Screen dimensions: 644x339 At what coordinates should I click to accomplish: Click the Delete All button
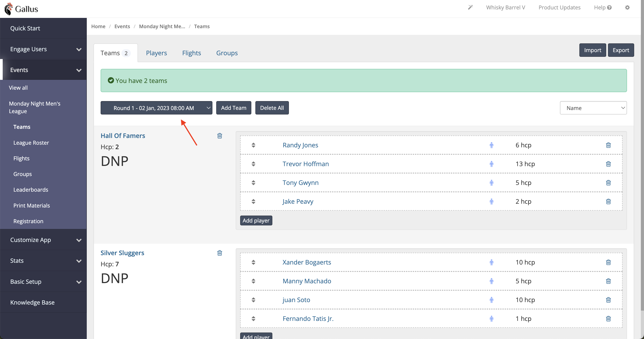click(x=272, y=108)
